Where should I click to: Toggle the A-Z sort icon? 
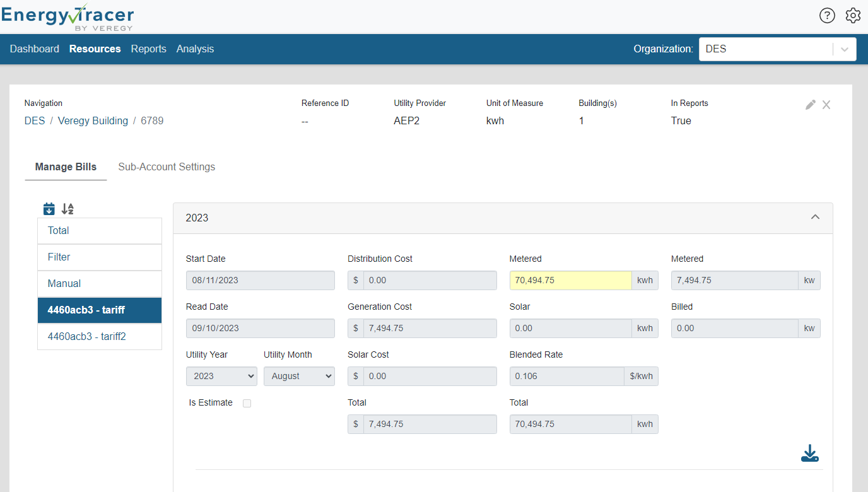point(67,209)
